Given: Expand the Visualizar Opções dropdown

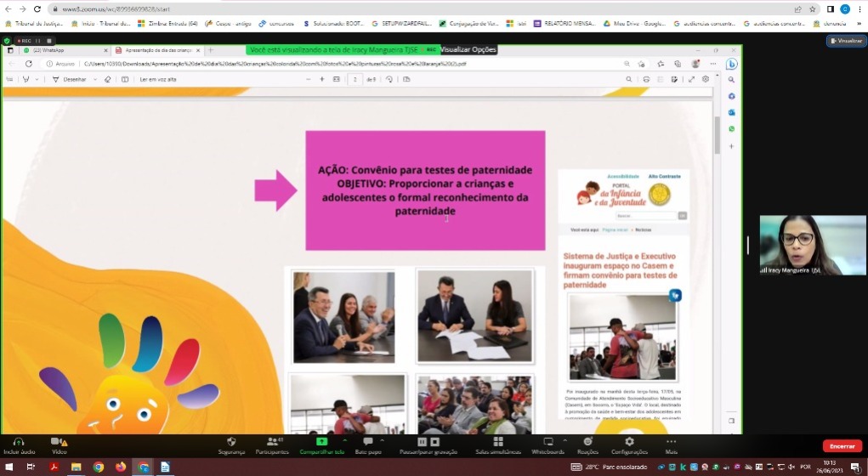Looking at the screenshot, I should click(468, 50).
